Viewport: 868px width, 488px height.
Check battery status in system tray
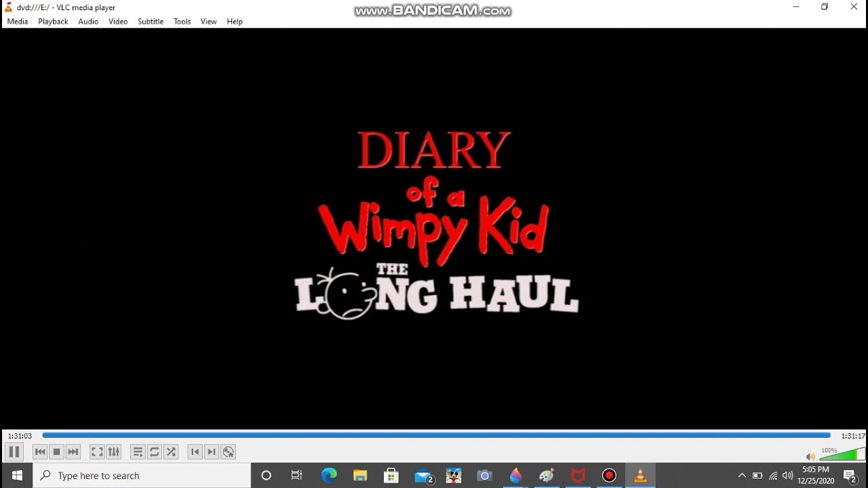tap(757, 476)
